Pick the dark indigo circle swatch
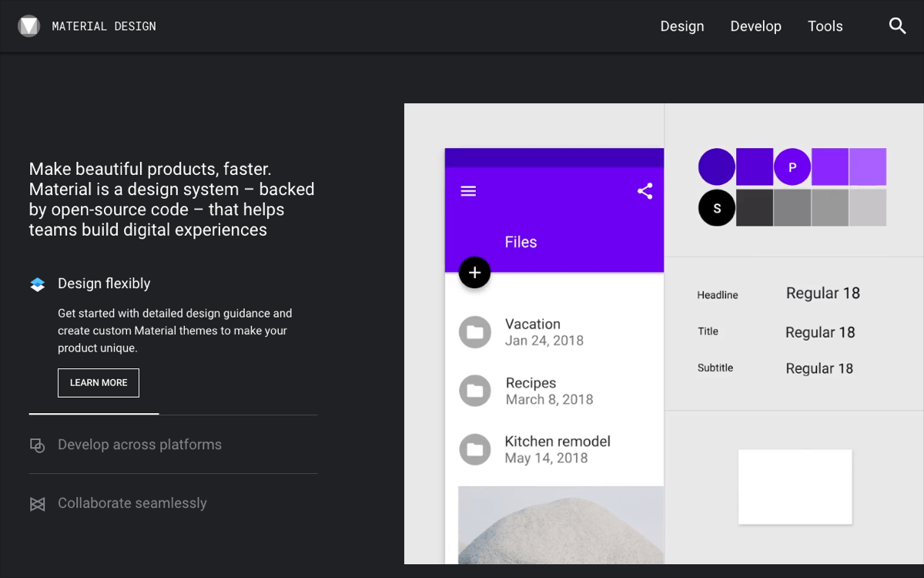 [717, 167]
